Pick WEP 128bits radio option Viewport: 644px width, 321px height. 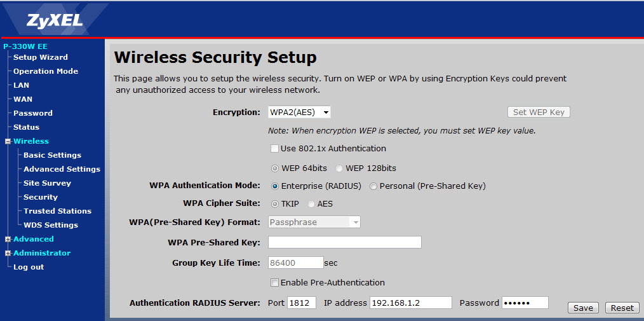pos(339,168)
